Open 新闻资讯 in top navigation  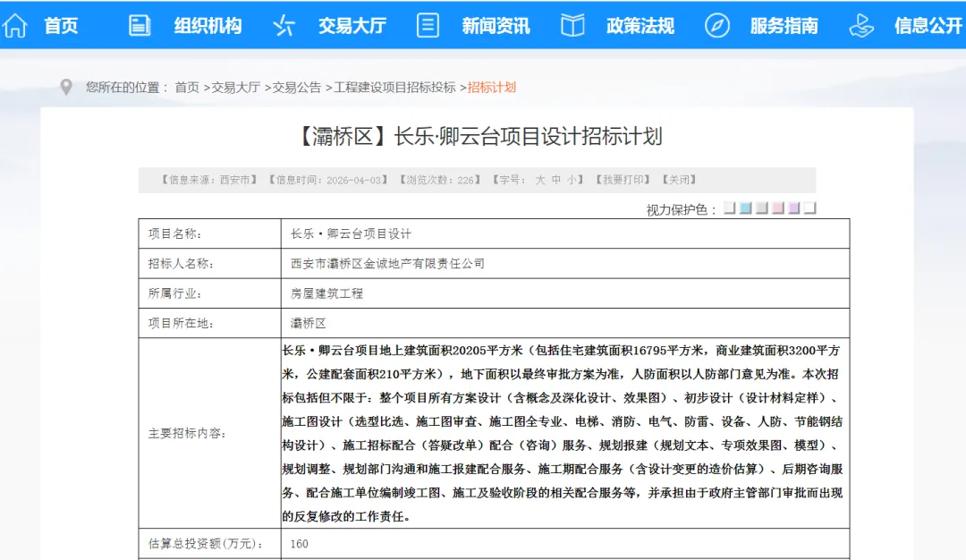click(496, 26)
